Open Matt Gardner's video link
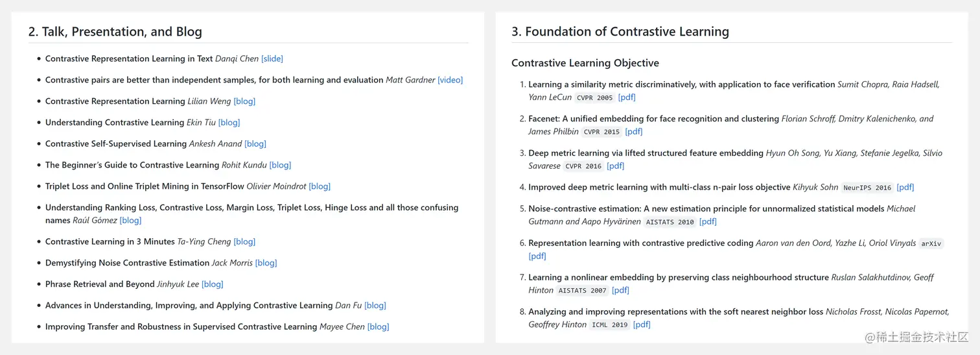980x355 pixels. pyautogui.click(x=450, y=80)
